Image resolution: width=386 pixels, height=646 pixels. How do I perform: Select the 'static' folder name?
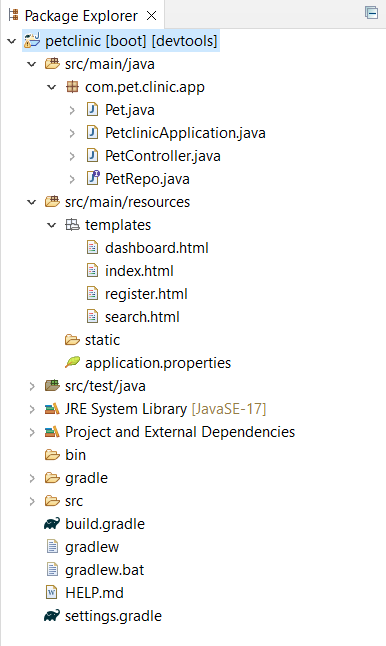pyautogui.click(x=103, y=340)
